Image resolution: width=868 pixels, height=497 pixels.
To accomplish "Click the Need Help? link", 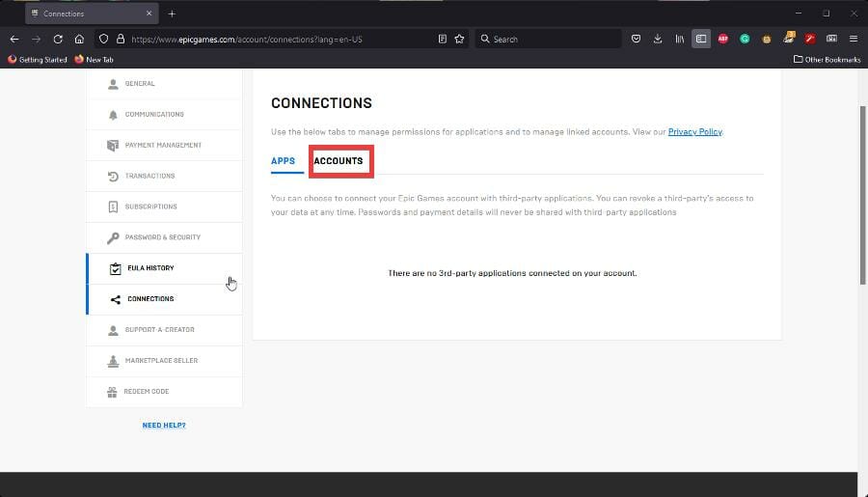I will 164,425.
